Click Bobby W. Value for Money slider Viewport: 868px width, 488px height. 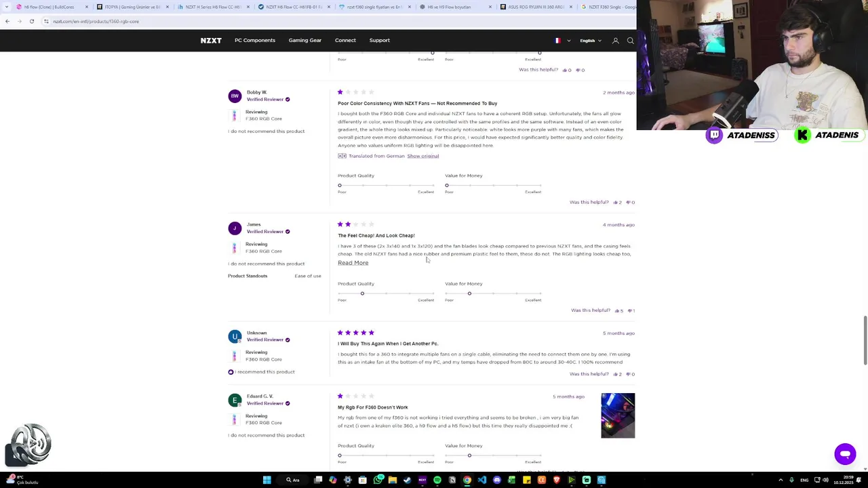coord(494,185)
